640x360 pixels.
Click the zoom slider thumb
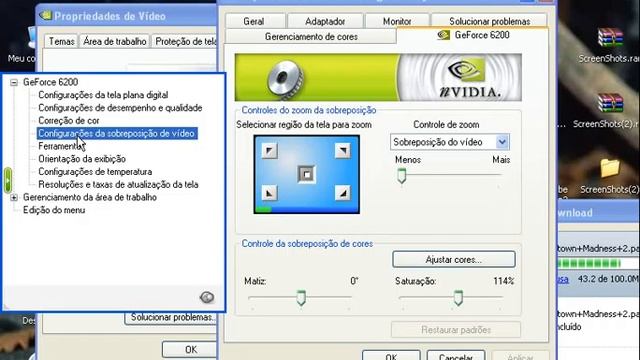(402, 176)
